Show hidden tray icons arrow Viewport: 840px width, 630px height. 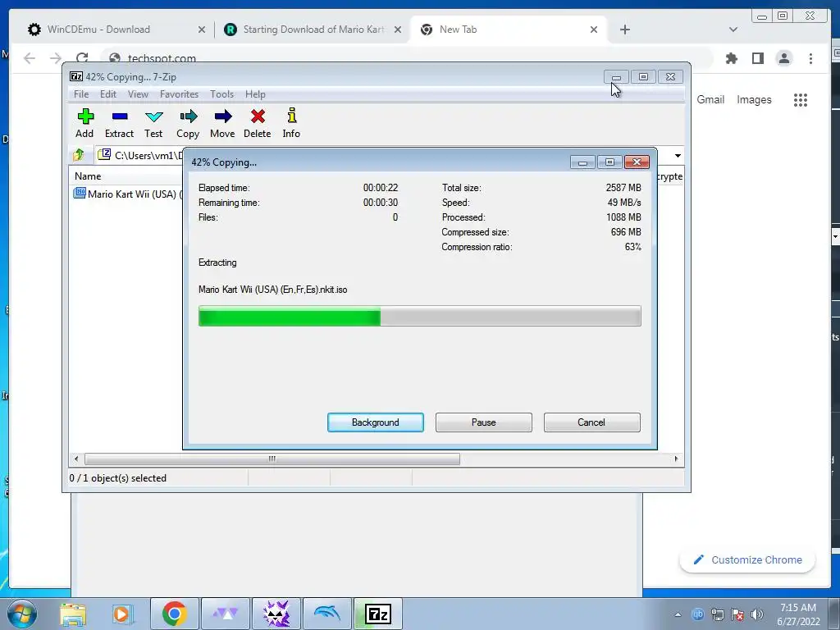pos(678,614)
